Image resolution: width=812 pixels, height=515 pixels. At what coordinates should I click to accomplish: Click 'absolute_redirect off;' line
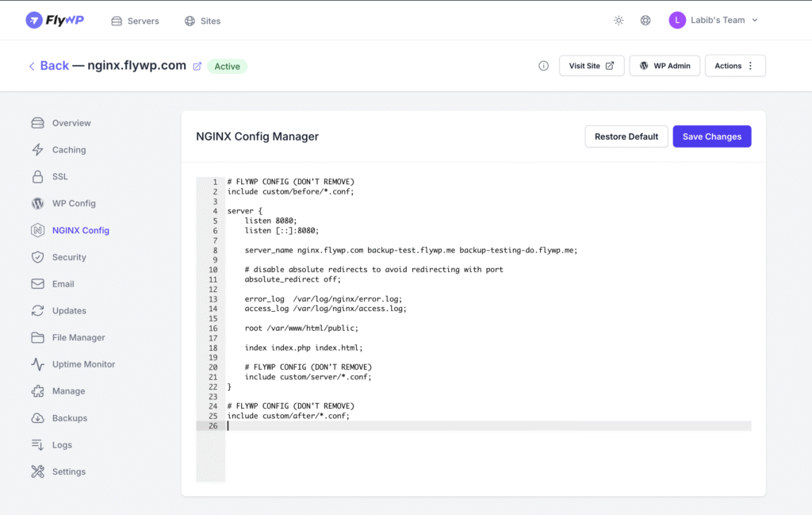(293, 279)
